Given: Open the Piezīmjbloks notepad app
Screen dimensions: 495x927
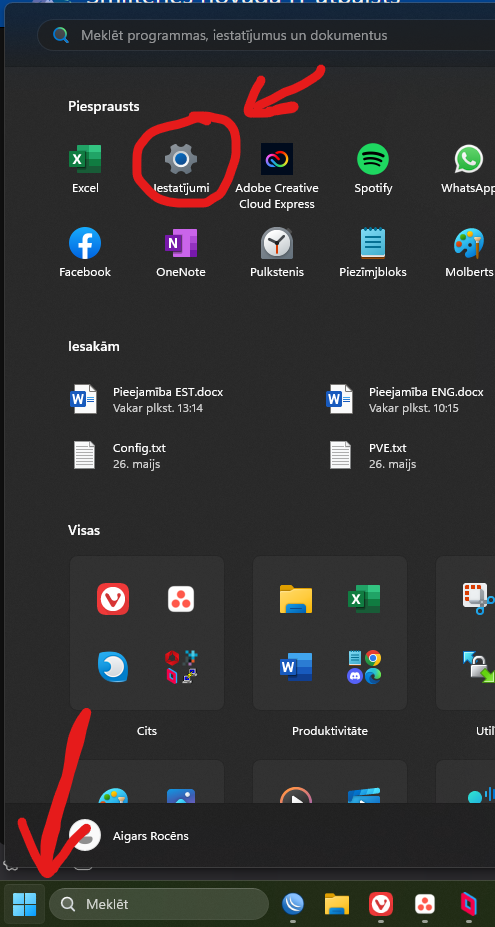Looking at the screenshot, I should click(373, 254).
